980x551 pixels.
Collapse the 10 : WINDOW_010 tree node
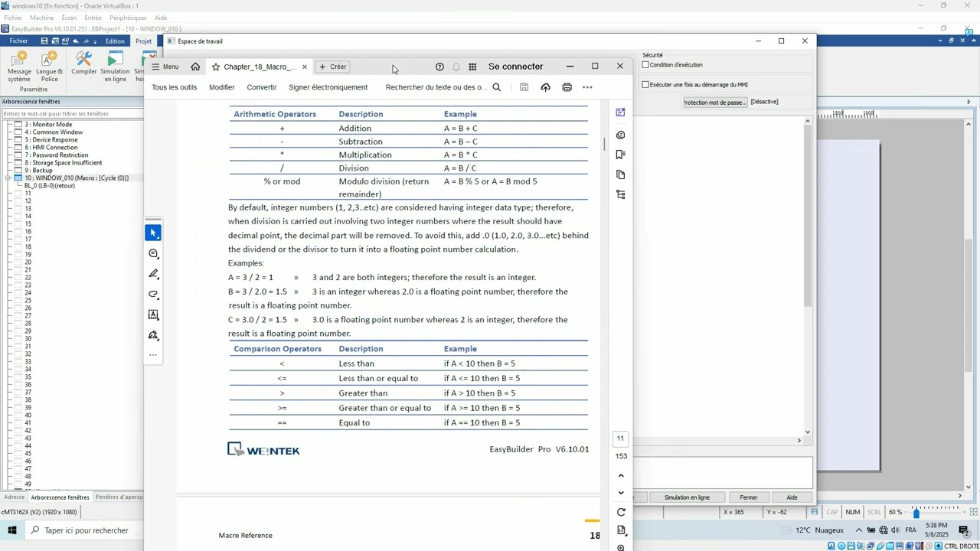pos(8,178)
